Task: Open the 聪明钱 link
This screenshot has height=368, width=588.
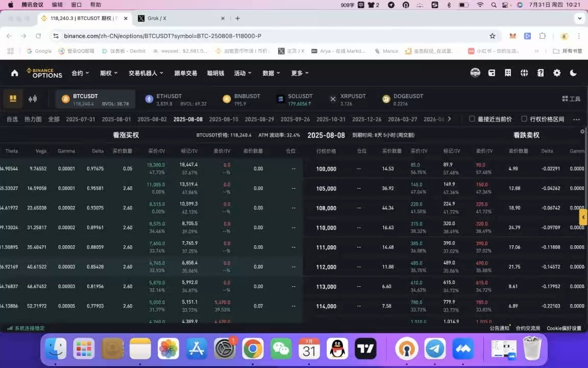Action: point(215,73)
